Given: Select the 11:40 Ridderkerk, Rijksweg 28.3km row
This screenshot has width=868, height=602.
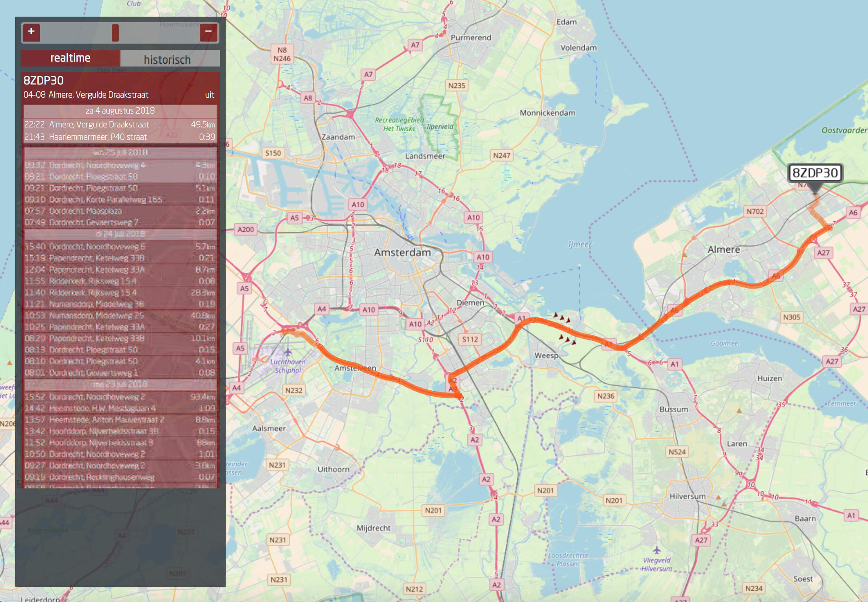Looking at the screenshot, I should 120,292.
